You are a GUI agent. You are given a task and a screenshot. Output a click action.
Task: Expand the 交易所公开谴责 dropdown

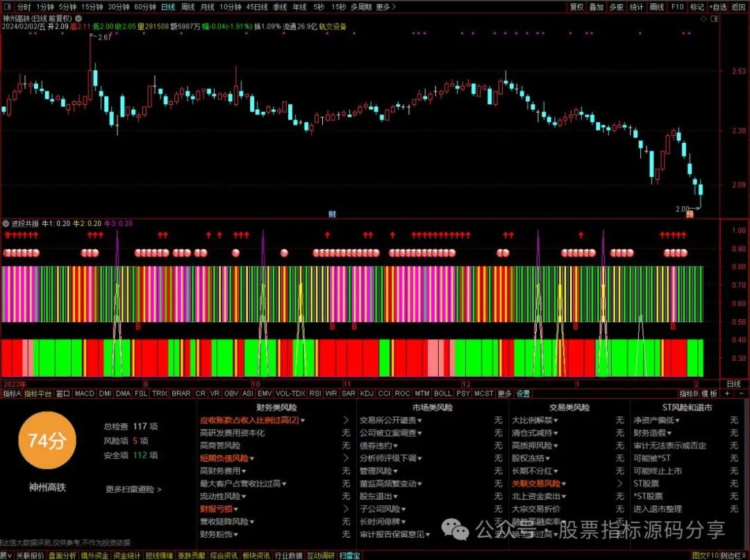click(x=419, y=421)
